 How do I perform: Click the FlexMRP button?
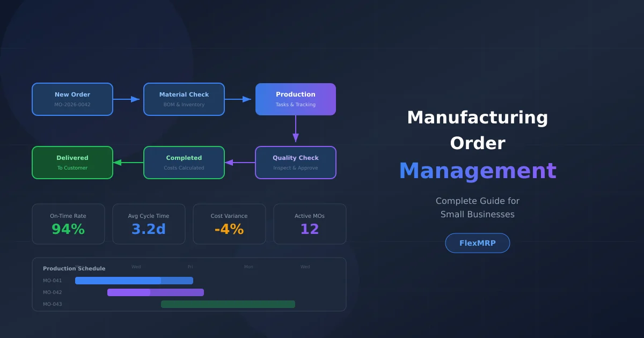[x=477, y=243]
